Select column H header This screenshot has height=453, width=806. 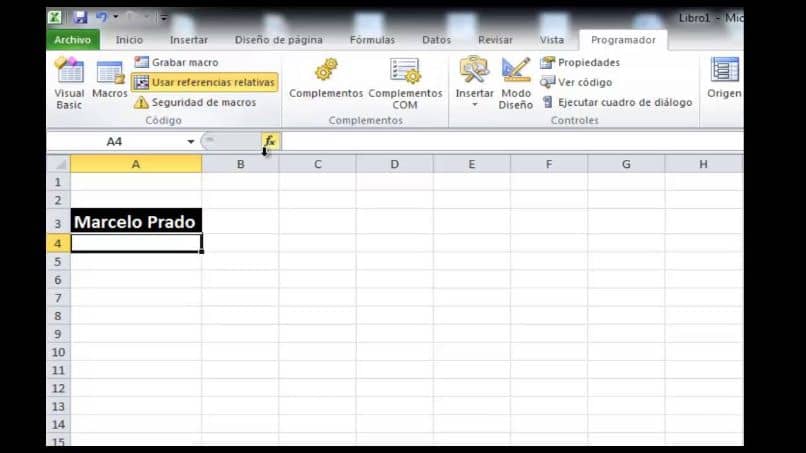(x=703, y=164)
